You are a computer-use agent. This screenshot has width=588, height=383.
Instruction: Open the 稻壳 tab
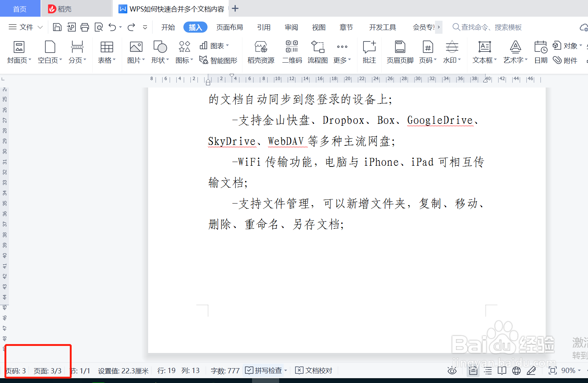click(77, 9)
